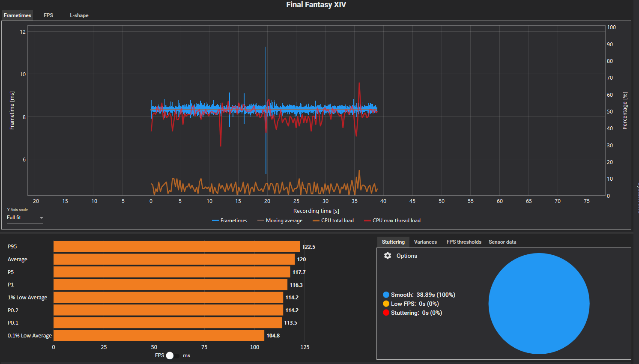The height and width of the screenshot is (364, 639).
Task: Select the Stuttering tab
Action: (393, 242)
